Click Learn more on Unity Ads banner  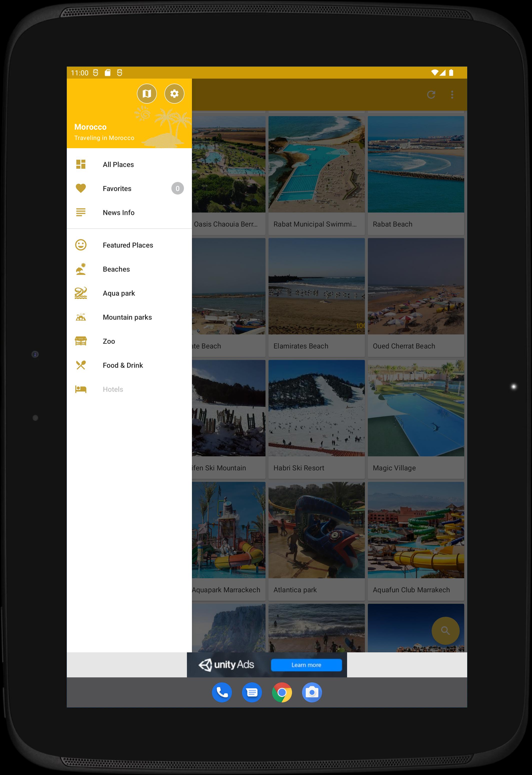pos(306,665)
